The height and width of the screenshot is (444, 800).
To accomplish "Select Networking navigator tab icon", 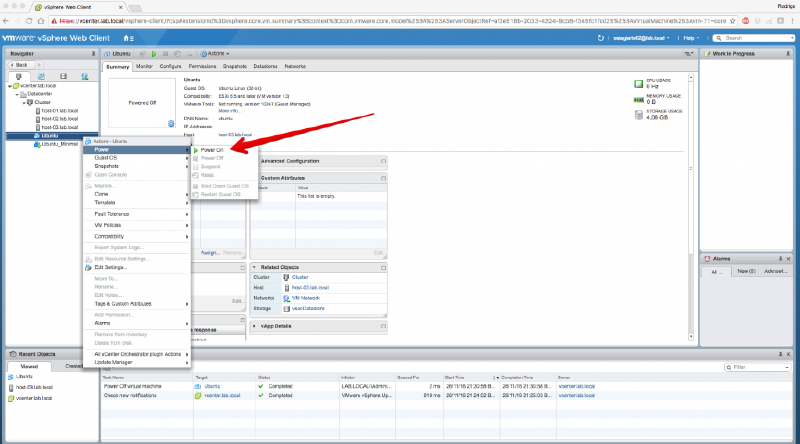I will [85, 77].
